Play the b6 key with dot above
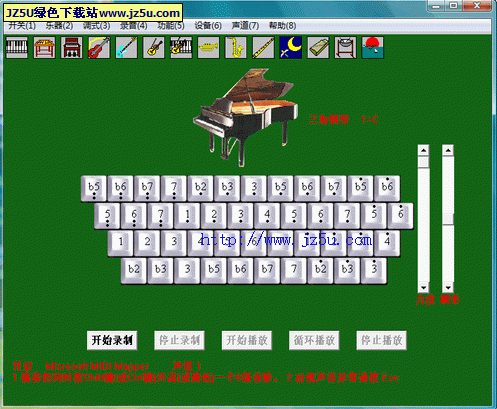 pyautogui.click(x=387, y=189)
